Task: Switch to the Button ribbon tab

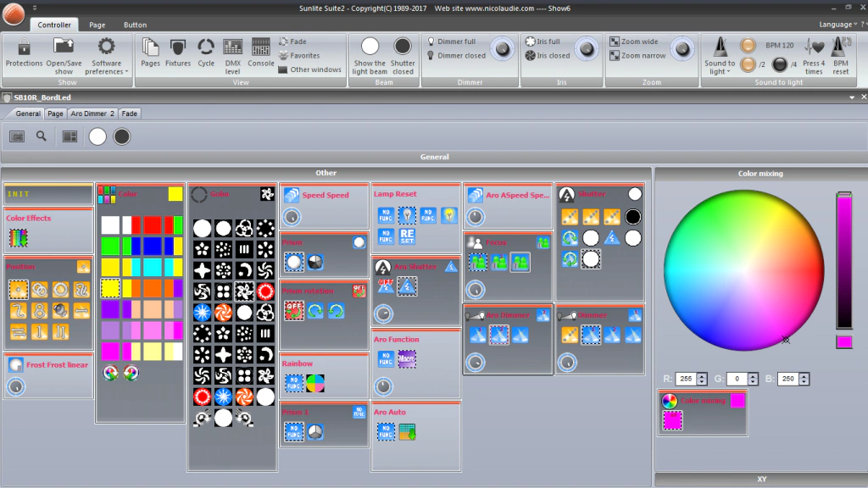Action: point(135,25)
